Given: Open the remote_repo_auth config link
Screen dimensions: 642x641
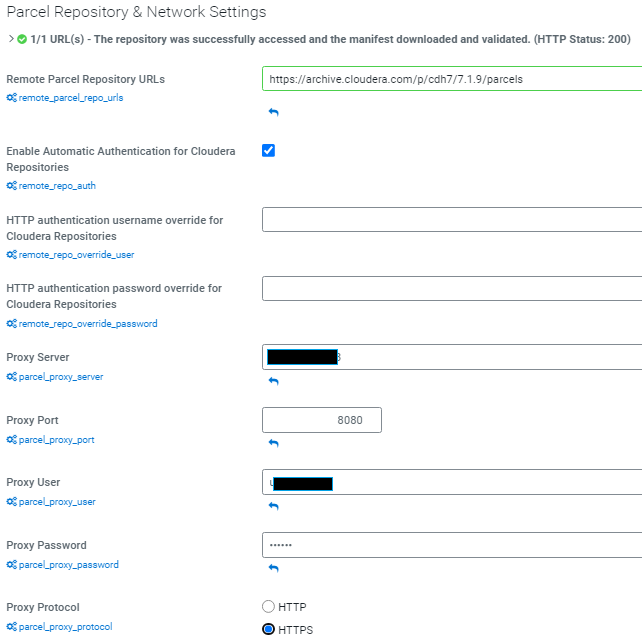Looking at the screenshot, I should pos(57,186).
